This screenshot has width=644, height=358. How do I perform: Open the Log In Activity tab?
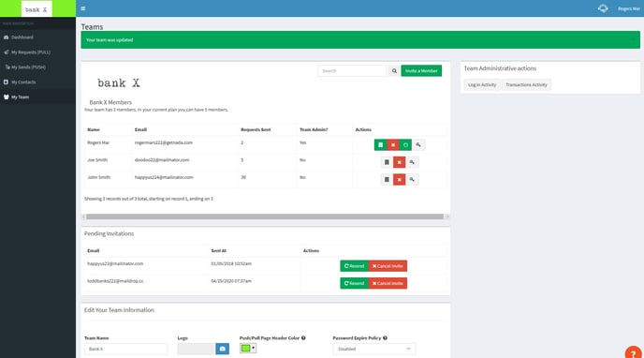(x=482, y=84)
